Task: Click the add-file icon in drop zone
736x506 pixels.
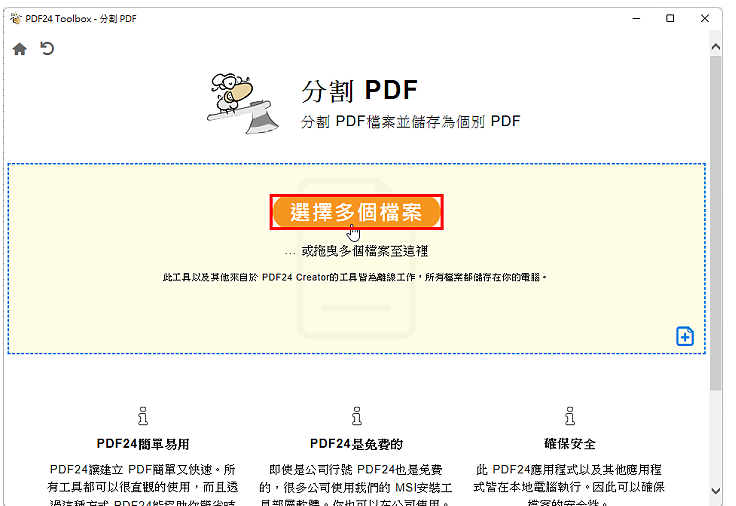Action: point(685,336)
